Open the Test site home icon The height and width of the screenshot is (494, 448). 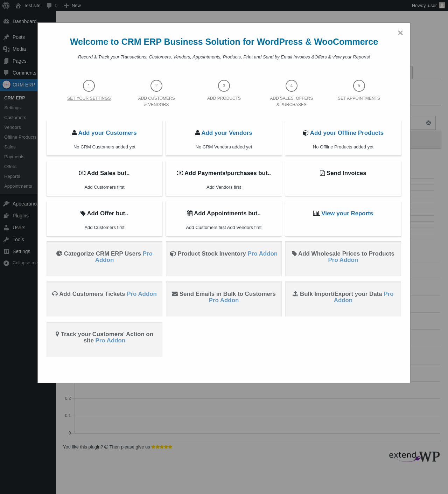point(18,6)
